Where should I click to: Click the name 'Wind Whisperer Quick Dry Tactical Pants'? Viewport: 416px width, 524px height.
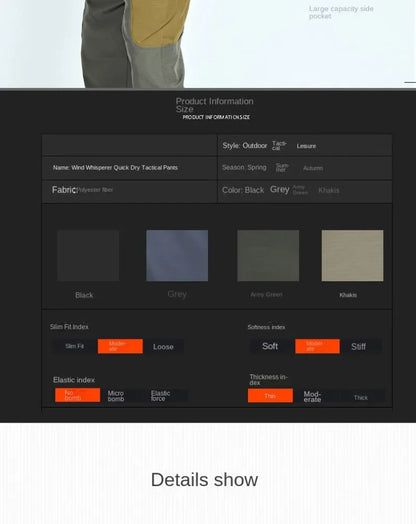coord(125,167)
